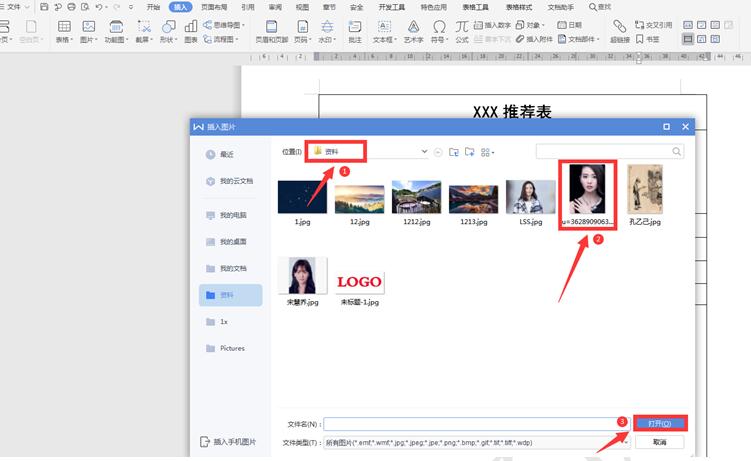Screen dimensions: 751x461
Task: Switch to the 开始 tab
Action: (153, 7)
